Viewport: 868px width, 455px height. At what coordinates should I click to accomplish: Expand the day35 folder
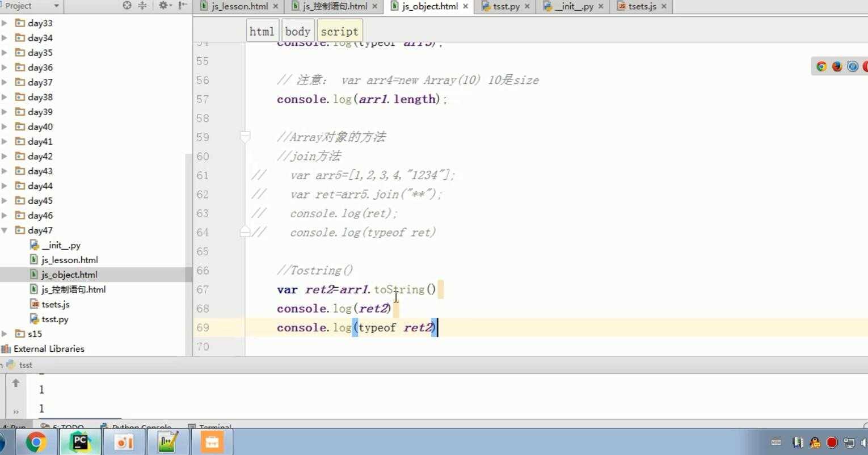click(5, 52)
